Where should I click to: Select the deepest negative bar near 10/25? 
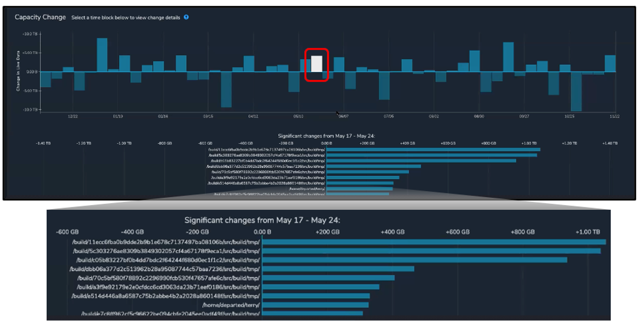576,91
